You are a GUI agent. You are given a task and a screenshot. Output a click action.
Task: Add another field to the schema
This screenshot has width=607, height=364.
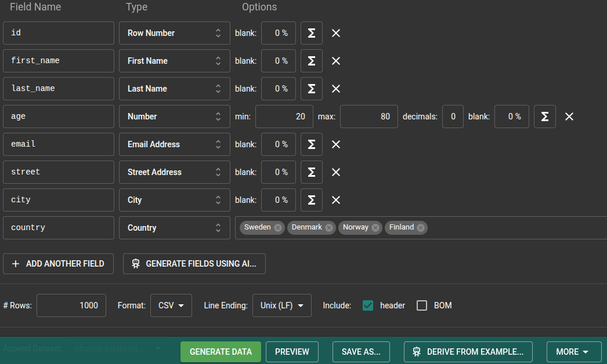click(59, 264)
